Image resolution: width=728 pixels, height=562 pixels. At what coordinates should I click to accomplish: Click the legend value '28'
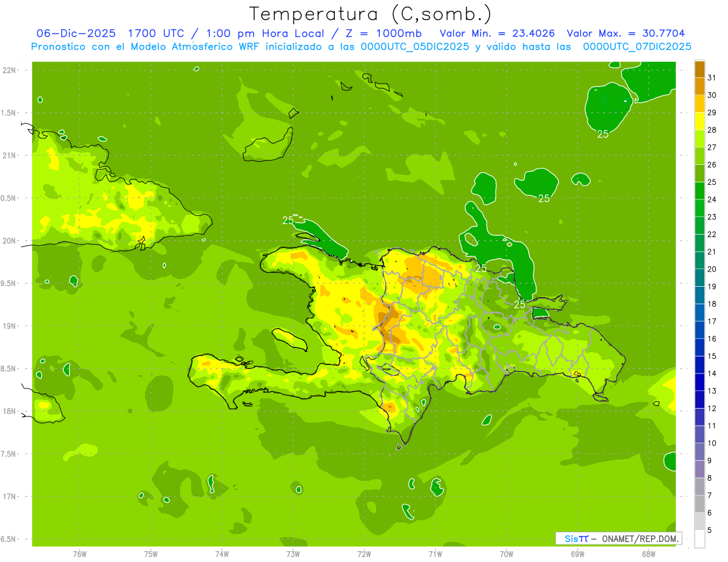712,130
